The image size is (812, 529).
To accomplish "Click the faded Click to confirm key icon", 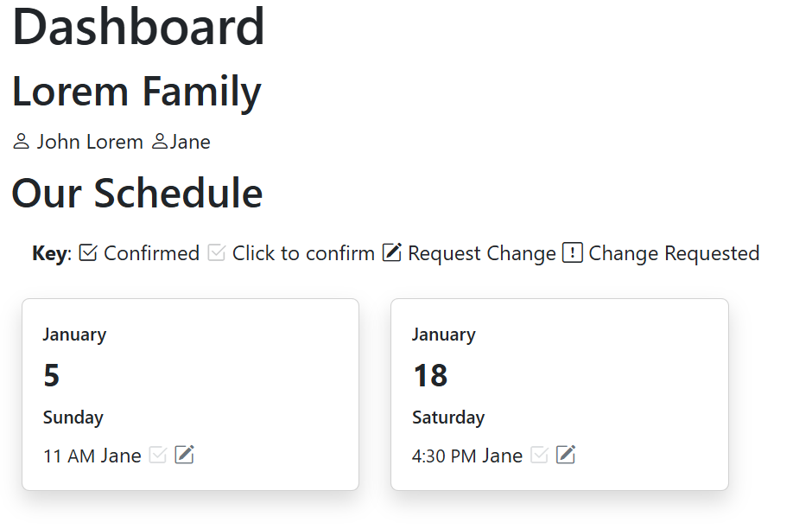I will pyautogui.click(x=217, y=253).
